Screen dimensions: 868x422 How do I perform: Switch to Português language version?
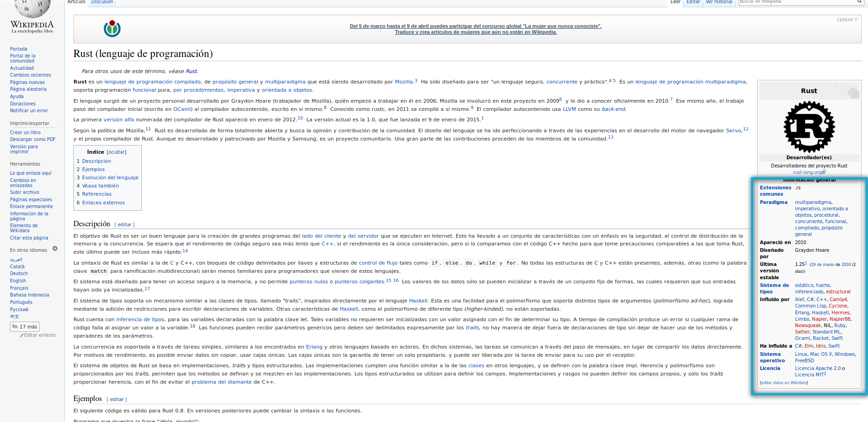21,302
